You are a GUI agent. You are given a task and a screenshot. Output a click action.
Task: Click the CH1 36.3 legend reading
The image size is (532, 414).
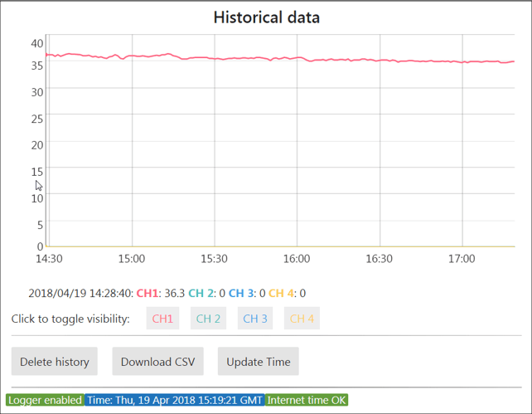(161, 293)
